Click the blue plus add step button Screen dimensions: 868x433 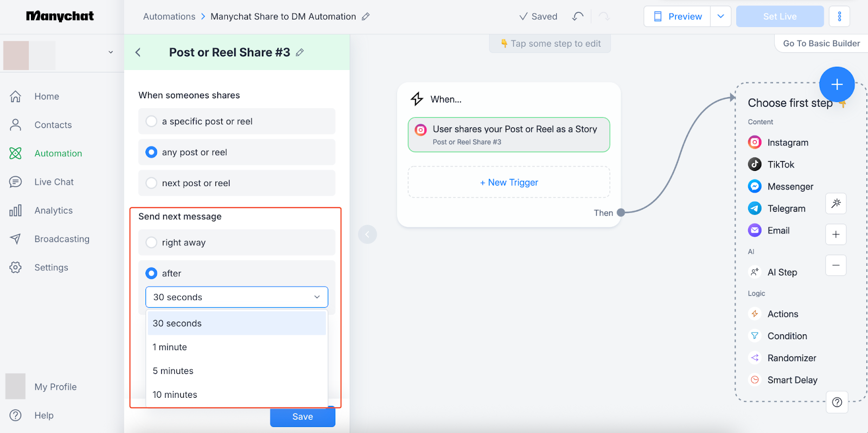point(837,84)
